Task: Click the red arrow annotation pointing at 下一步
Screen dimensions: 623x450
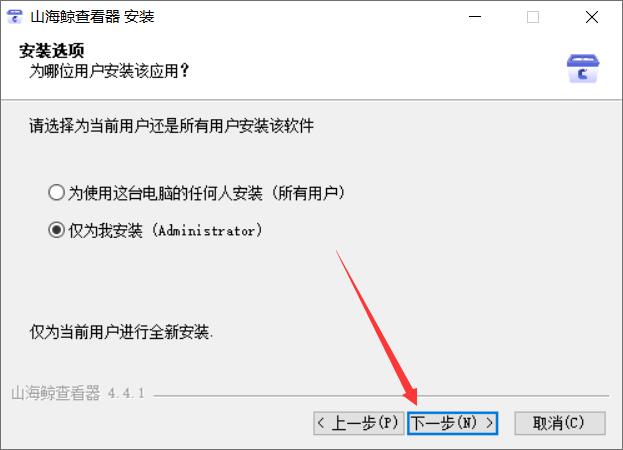Action: tap(376, 328)
